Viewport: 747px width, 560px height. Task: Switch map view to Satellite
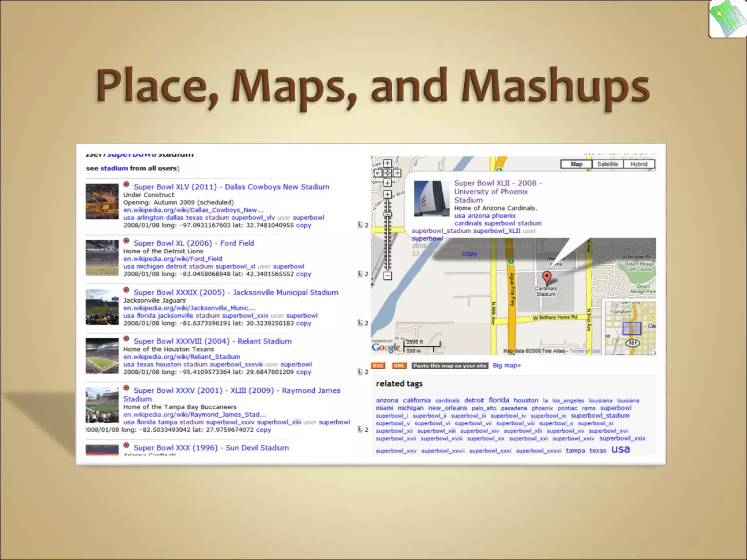[607, 164]
